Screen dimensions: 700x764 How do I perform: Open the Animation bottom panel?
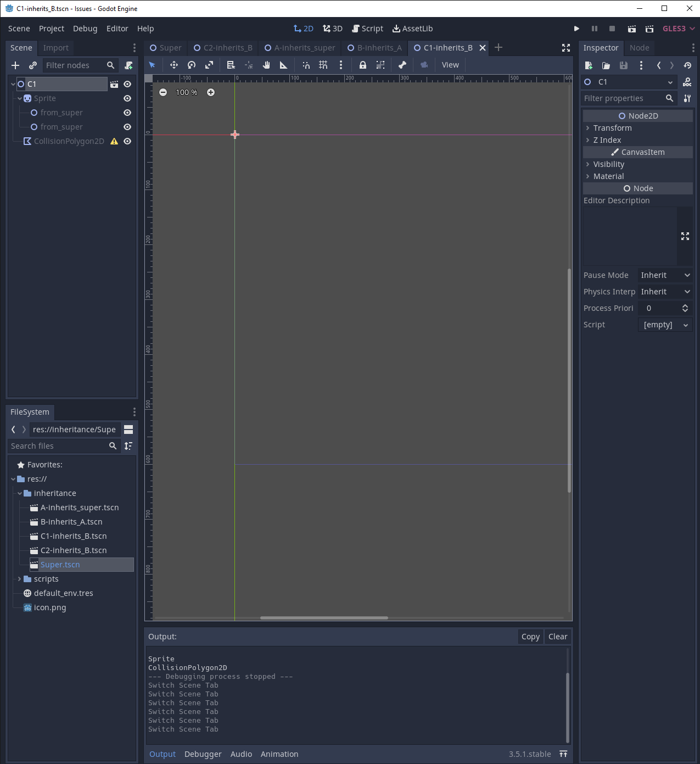point(279,754)
